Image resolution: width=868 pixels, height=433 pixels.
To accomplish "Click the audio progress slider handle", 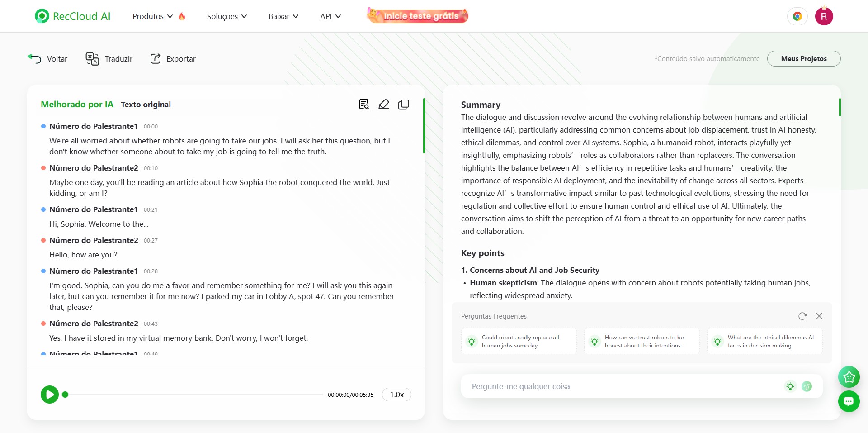I will click(65, 395).
